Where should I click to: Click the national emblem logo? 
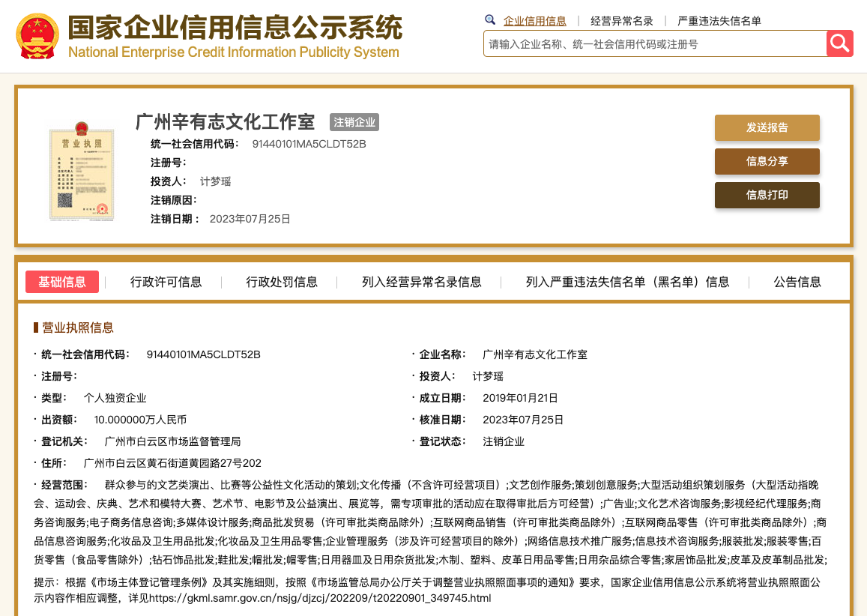pyautogui.click(x=37, y=36)
